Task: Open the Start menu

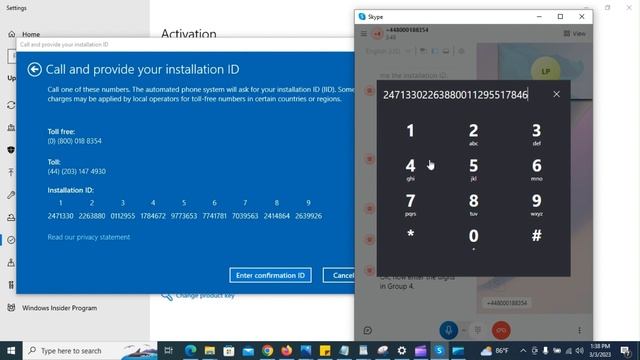Action: coord(11,351)
